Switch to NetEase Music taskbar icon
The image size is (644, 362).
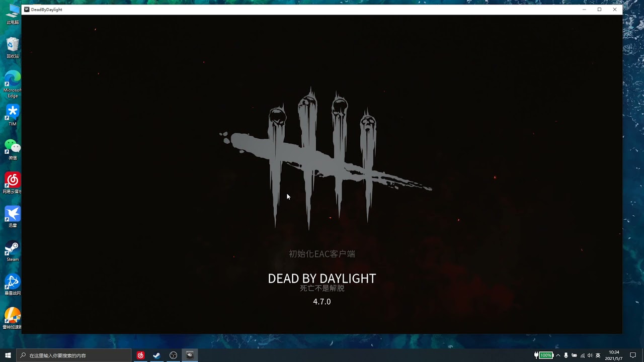[x=140, y=355]
